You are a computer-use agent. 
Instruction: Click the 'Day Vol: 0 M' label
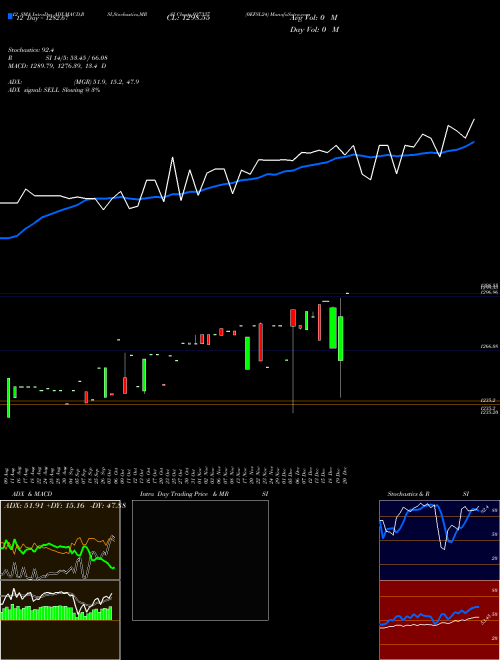(314, 29)
